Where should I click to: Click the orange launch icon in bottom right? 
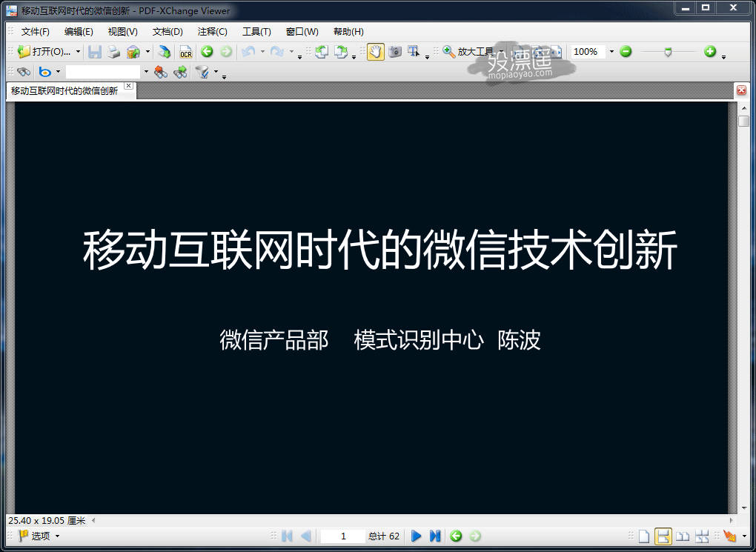pyautogui.click(x=730, y=536)
